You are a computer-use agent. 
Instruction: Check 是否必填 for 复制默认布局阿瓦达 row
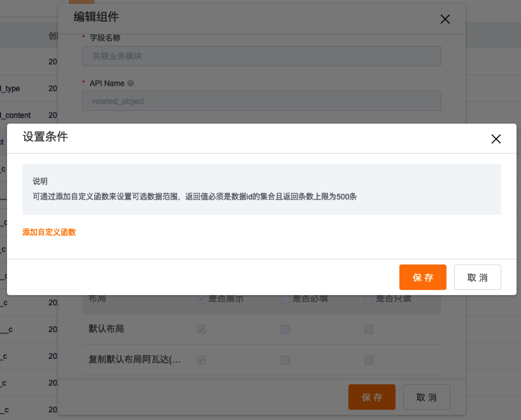285,360
